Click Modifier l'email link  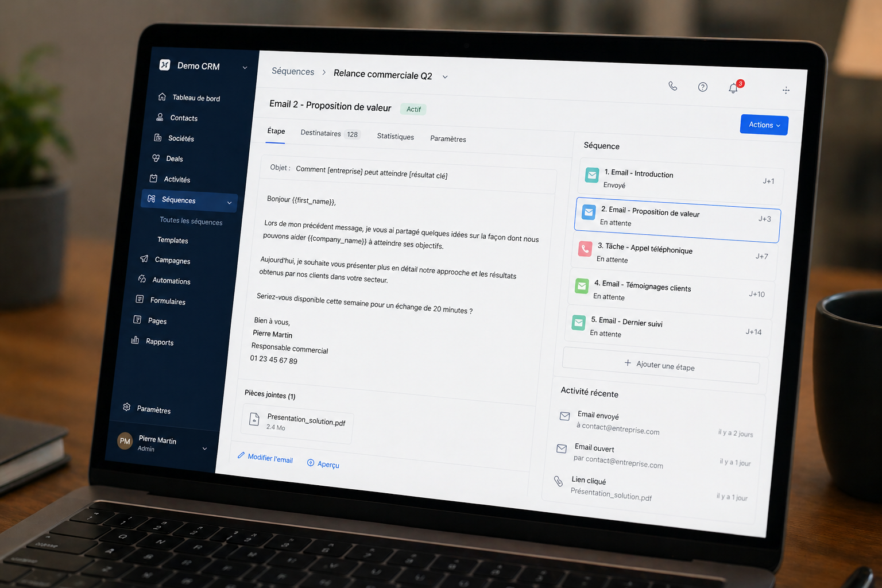[265, 458]
